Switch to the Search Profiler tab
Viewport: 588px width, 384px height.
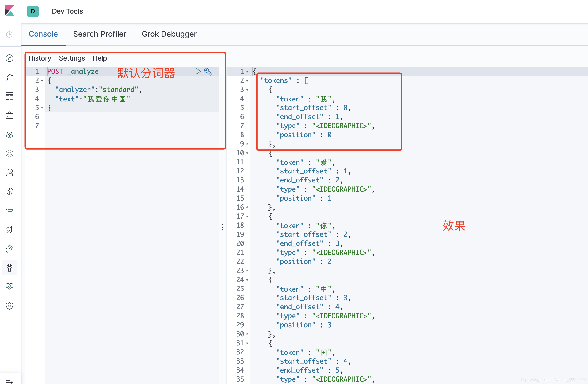coord(100,34)
